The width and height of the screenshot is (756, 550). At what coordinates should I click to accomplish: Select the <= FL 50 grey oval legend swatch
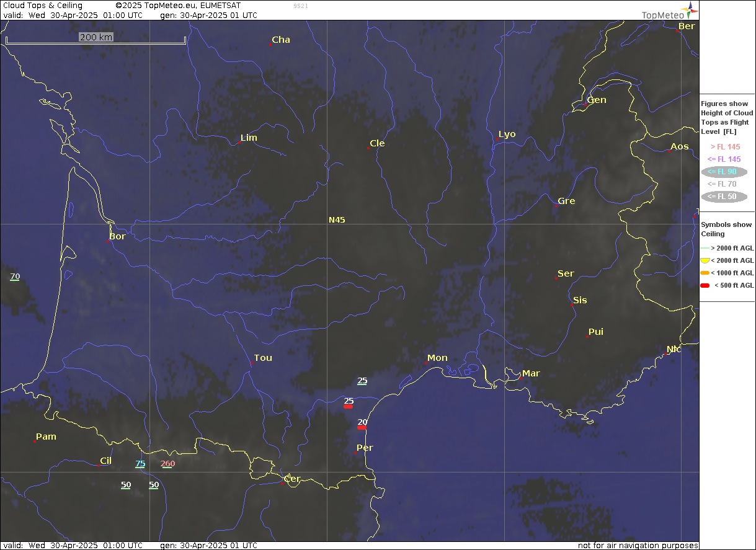tap(724, 197)
